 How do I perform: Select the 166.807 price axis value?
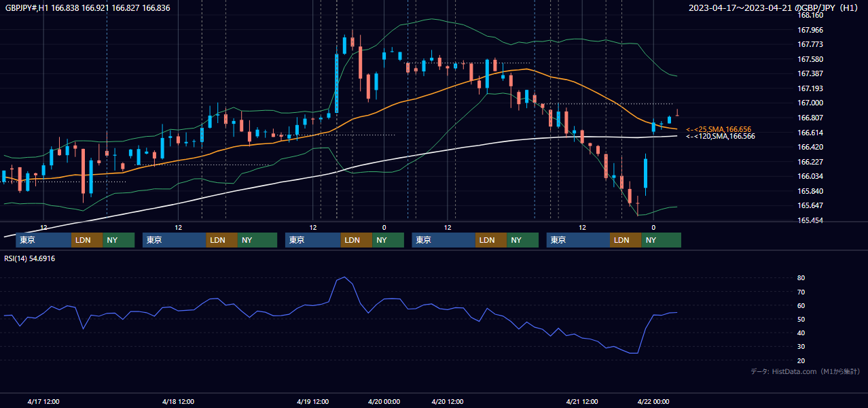coord(810,118)
